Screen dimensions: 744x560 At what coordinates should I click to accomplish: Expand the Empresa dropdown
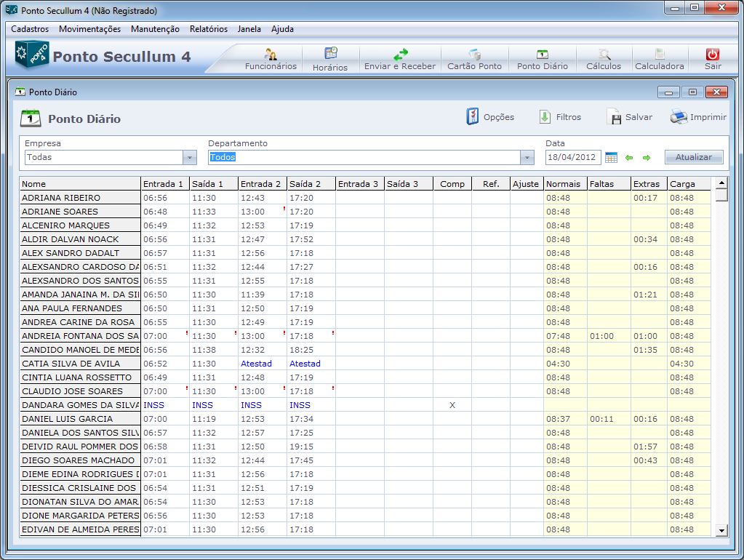[189, 157]
